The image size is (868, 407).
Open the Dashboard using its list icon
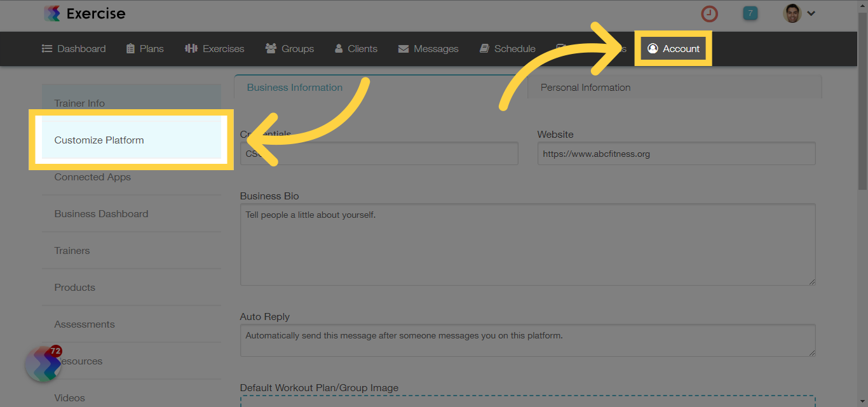click(46, 48)
